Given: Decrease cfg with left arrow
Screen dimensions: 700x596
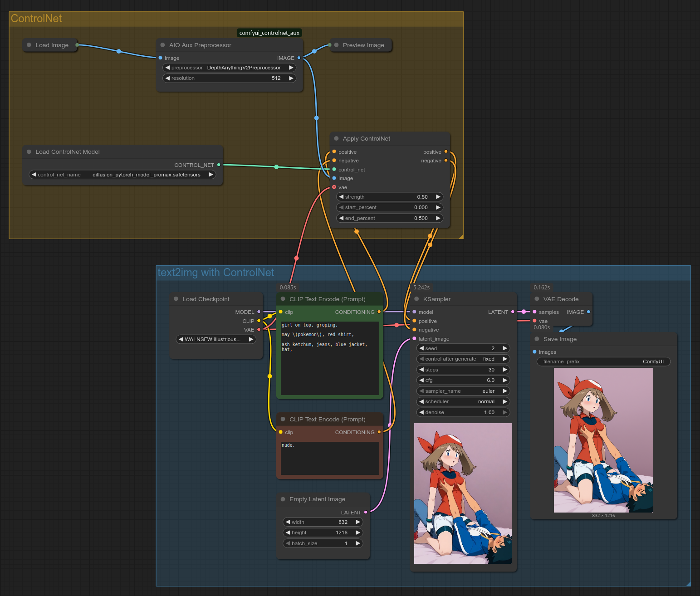Looking at the screenshot, I should [x=421, y=380].
